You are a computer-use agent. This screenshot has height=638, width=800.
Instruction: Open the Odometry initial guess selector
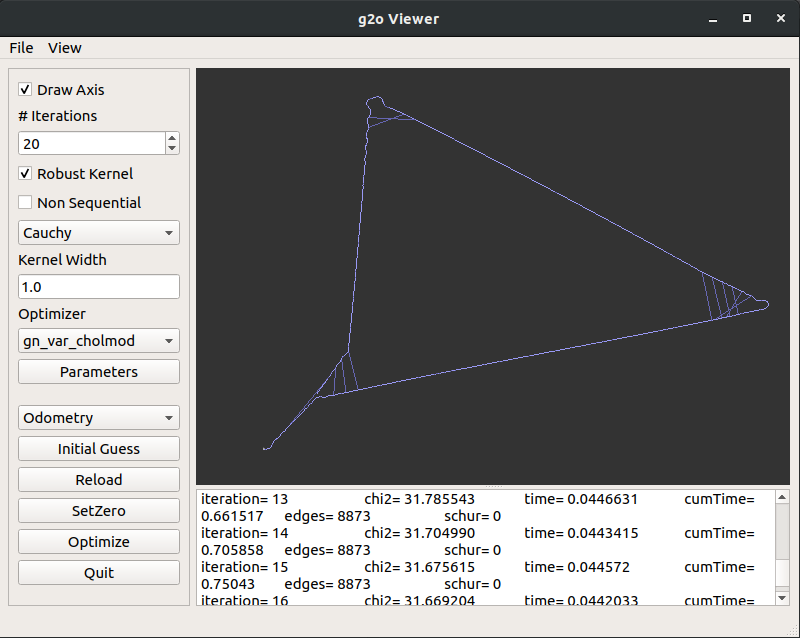[x=98, y=417]
